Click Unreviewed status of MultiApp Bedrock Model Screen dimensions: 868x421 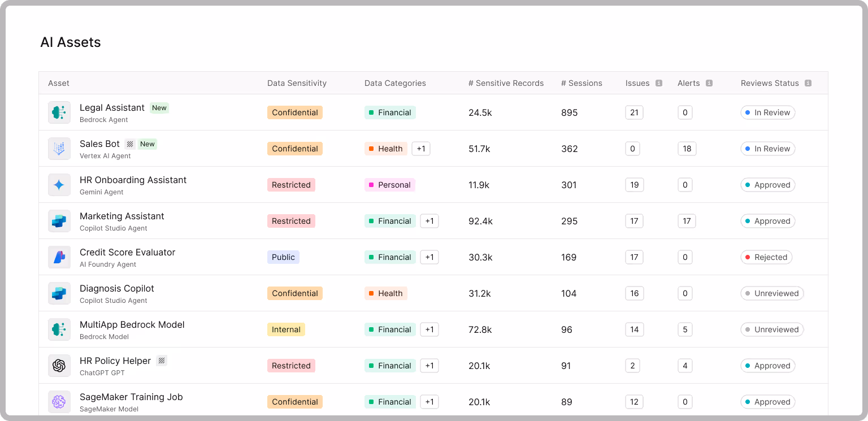(x=772, y=329)
